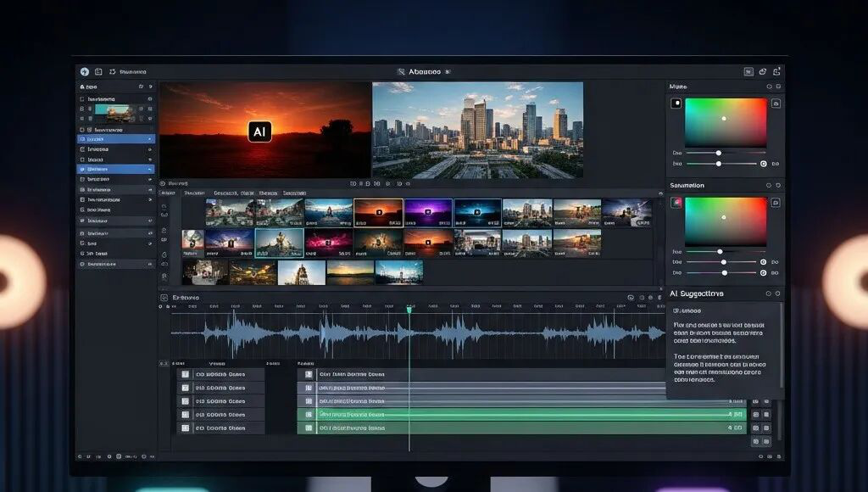Toggle the eye icon below the sunset preview
This screenshot has width=868, height=492.
pos(163,183)
